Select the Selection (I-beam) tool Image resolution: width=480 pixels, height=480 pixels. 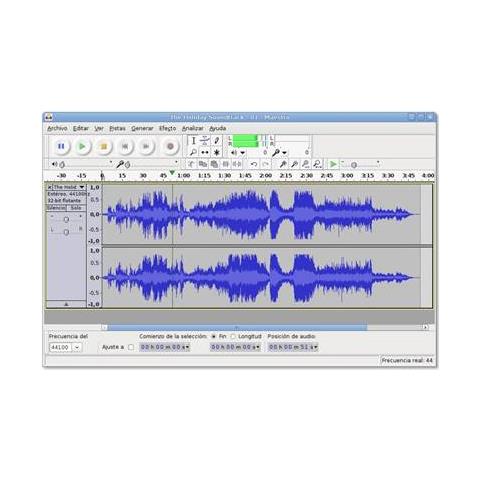tap(193, 141)
